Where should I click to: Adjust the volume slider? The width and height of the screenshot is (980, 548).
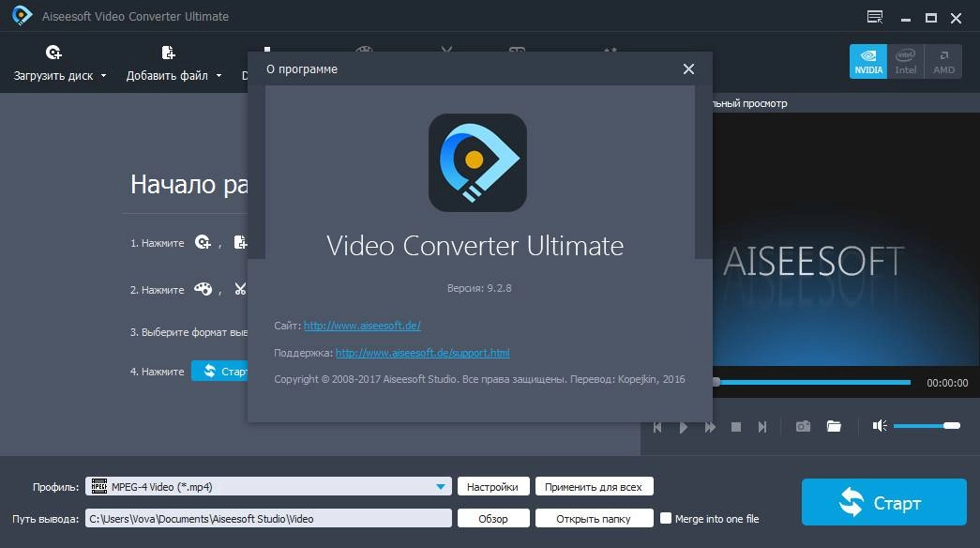pos(927,426)
